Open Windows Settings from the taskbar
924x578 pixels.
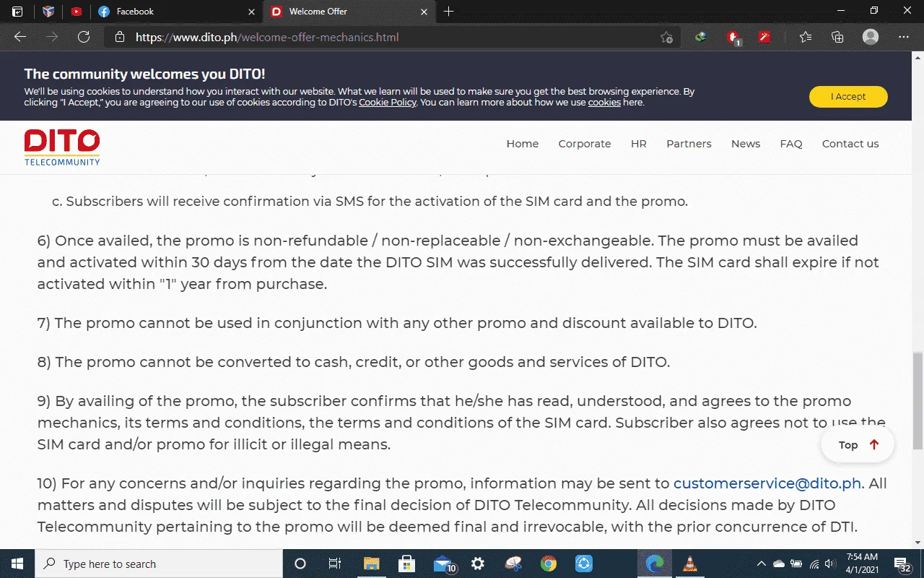(x=477, y=564)
